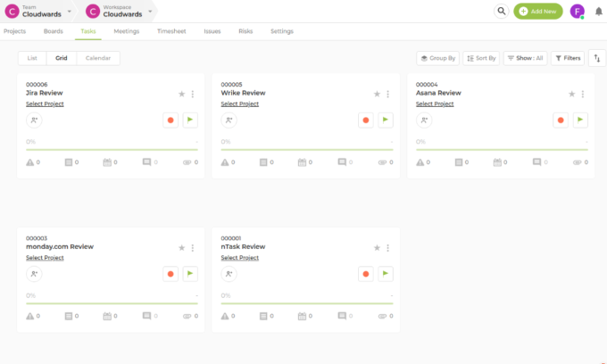The image size is (607, 364).
Task: Click the comments icon on nTask Review
Action: [x=342, y=316]
